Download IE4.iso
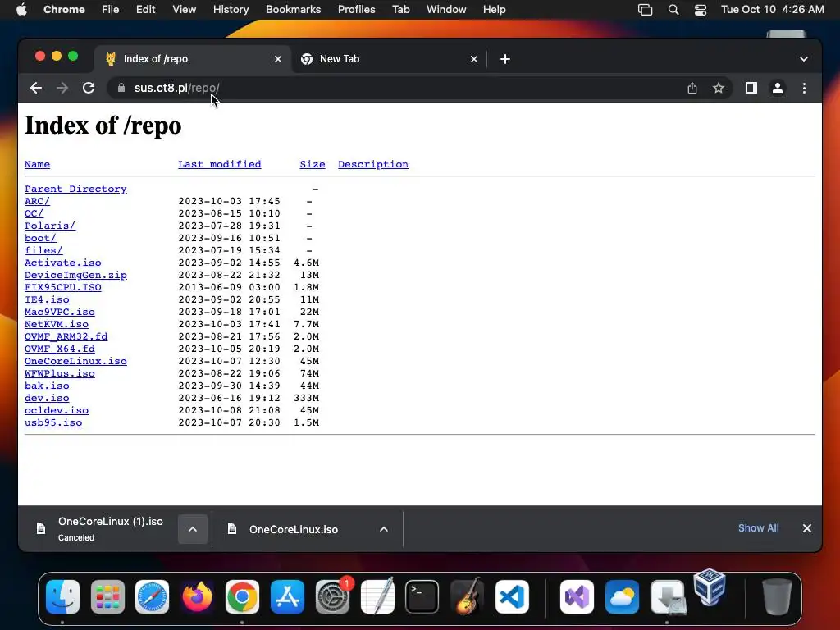The image size is (840, 630). coord(47,300)
